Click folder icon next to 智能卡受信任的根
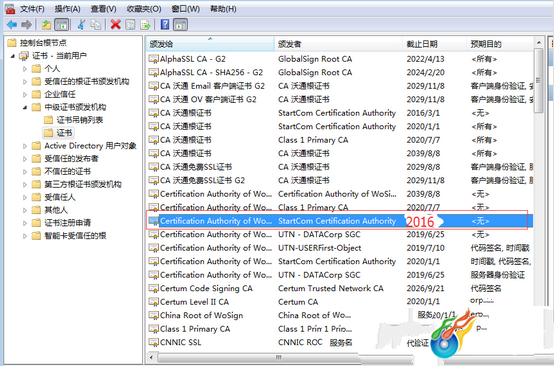The image size is (554, 366). [x=36, y=236]
